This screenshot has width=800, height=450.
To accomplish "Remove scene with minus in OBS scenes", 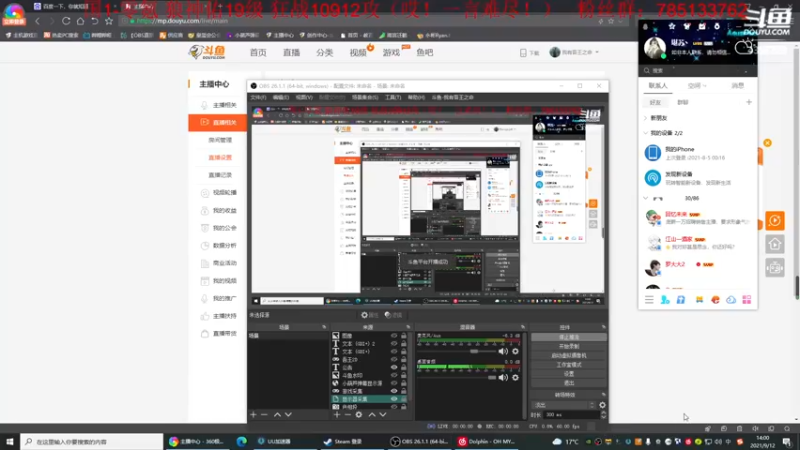I will click(264, 415).
